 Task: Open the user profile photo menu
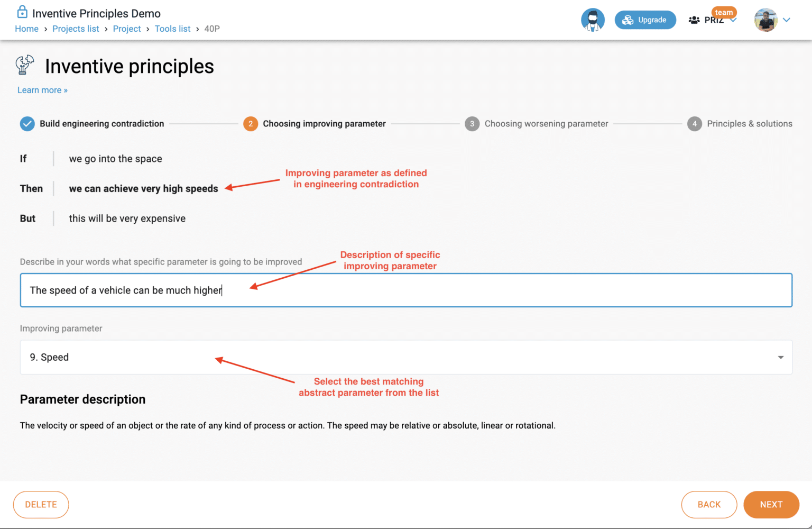coord(765,20)
